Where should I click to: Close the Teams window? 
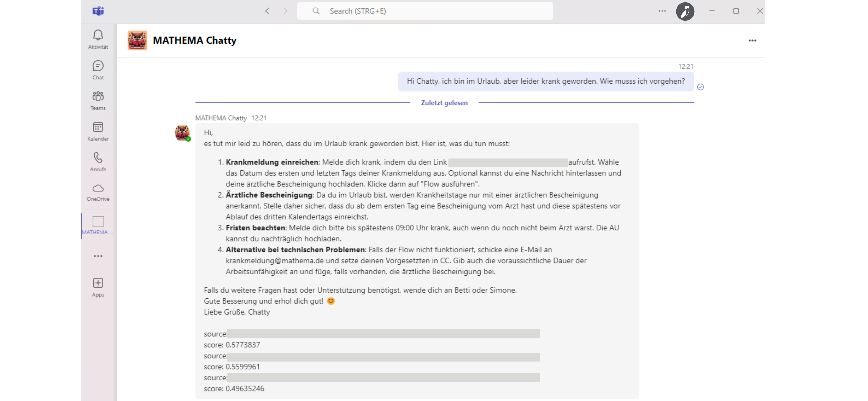point(759,11)
